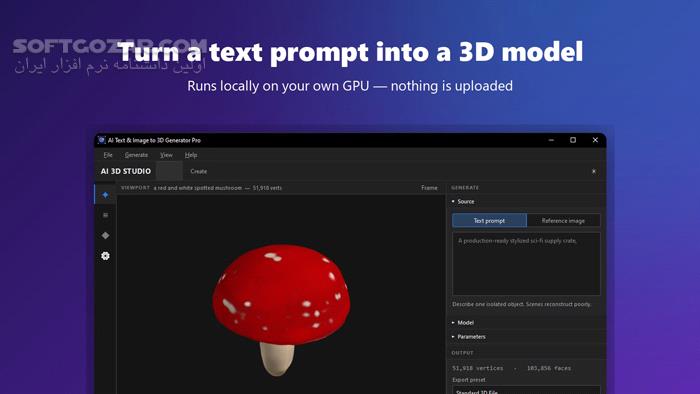Click the '103,856 faces' output text

[549, 369]
